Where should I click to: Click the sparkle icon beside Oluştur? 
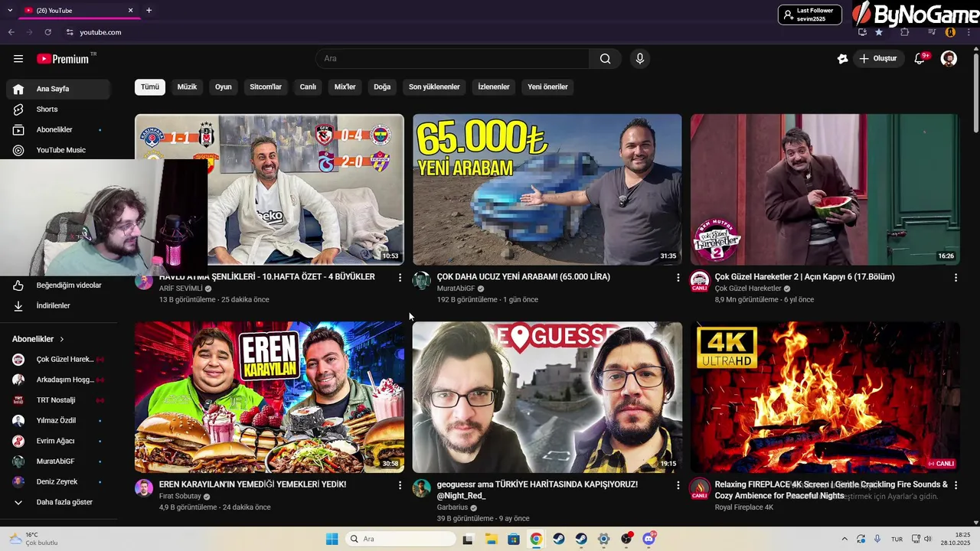click(843, 59)
